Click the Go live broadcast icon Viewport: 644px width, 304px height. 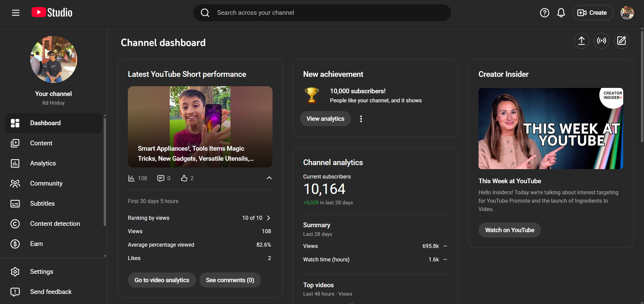601,41
